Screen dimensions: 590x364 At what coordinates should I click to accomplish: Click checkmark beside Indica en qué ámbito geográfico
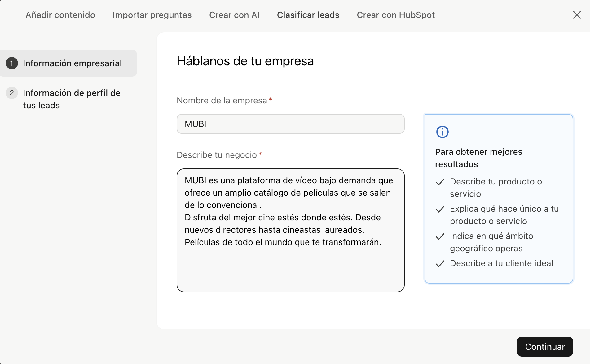440,236
